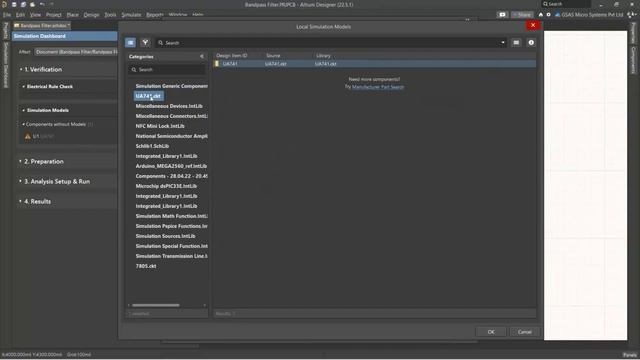640x360 pixels.
Task: Open the View menu
Action: pos(35,15)
